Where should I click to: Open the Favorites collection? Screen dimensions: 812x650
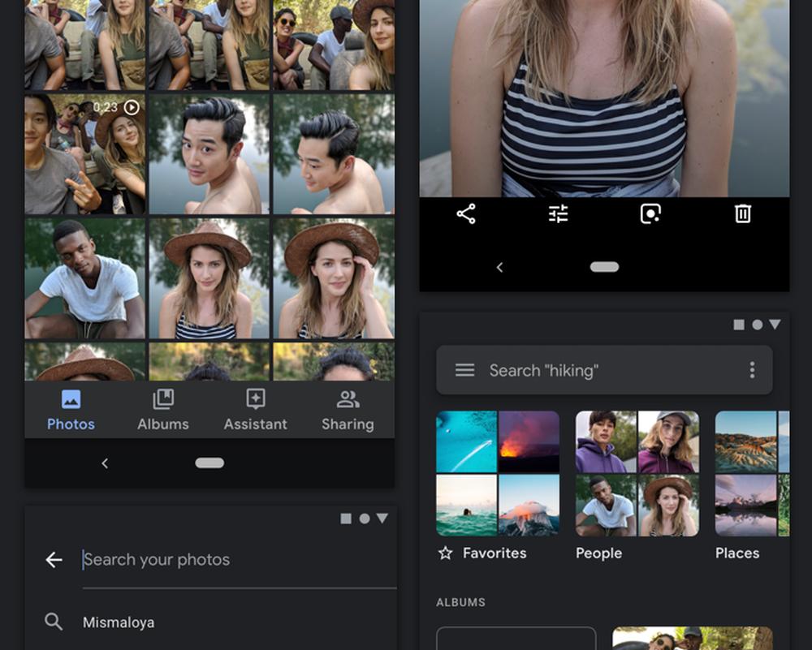(498, 474)
